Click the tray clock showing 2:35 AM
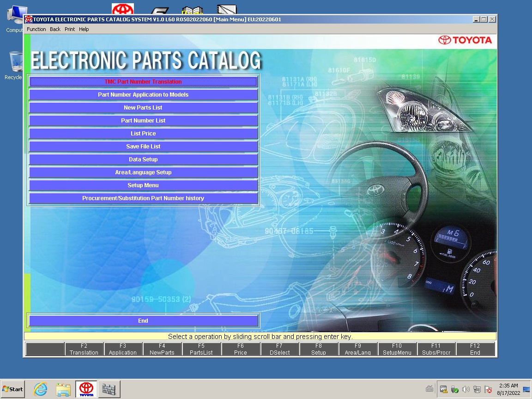 (x=508, y=389)
